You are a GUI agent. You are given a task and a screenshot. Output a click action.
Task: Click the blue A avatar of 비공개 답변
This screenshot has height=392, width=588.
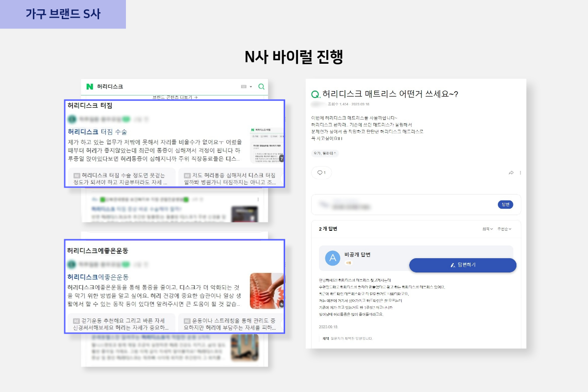pos(333,258)
